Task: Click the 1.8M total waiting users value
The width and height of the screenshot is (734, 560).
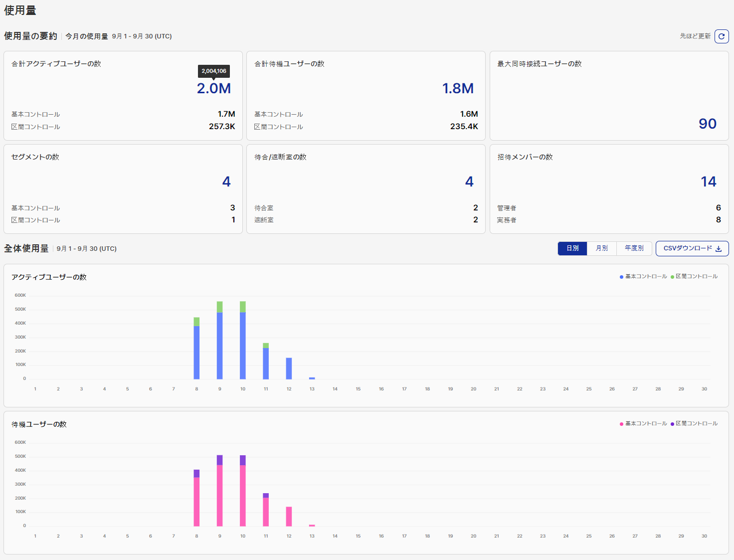Action: click(457, 88)
